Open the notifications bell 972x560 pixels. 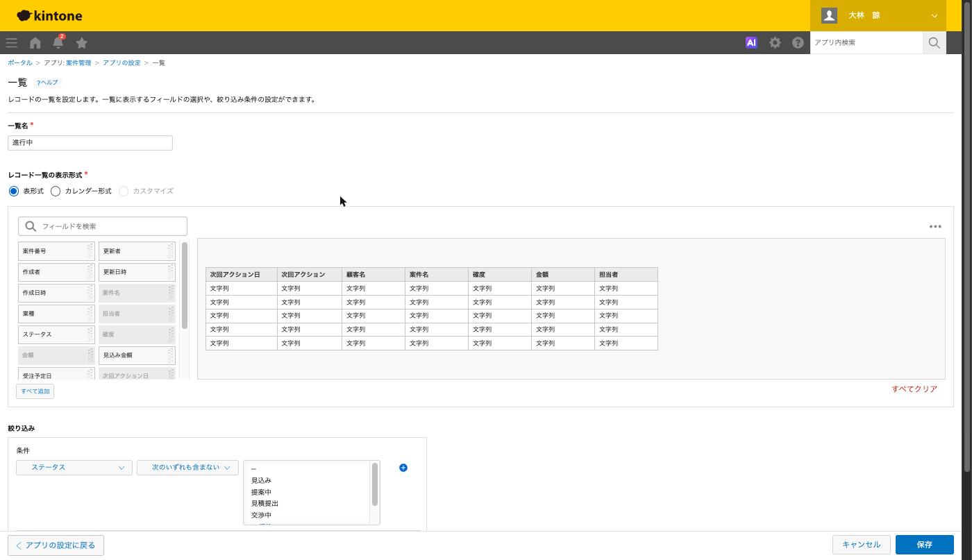point(58,43)
